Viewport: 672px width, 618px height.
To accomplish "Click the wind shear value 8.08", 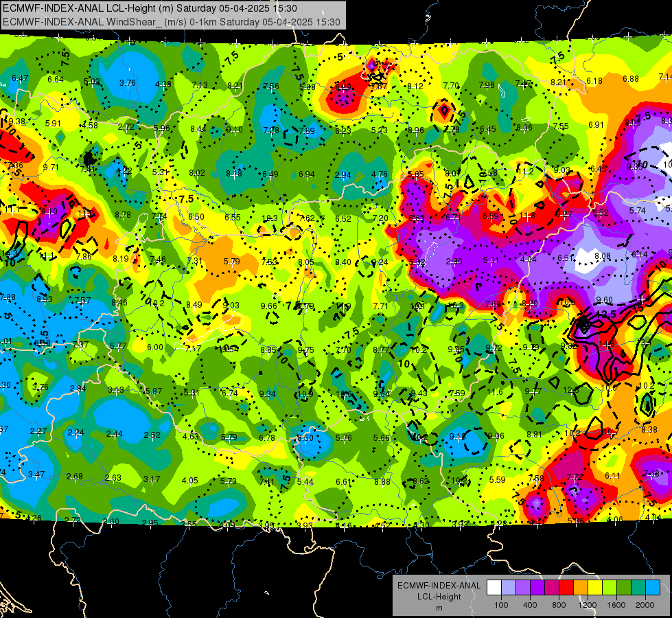I will pyautogui.click(x=603, y=256).
